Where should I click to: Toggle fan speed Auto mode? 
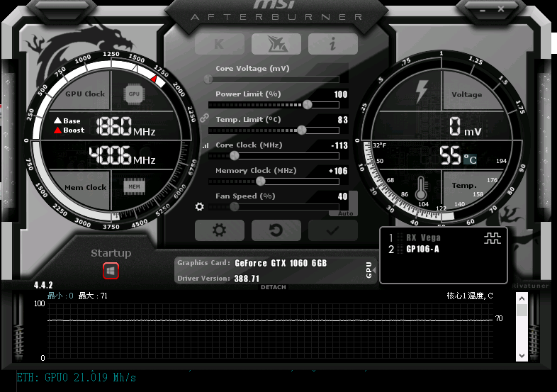pos(345,213)
